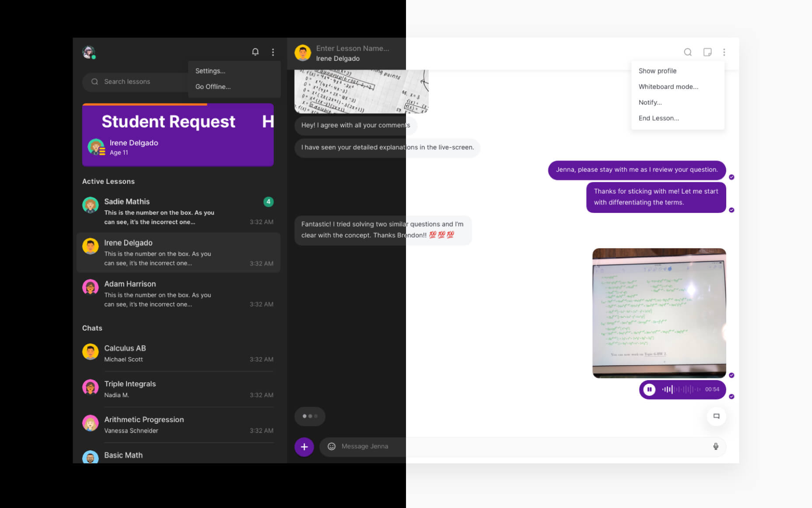Open the chat bubble icon below the whiteboard photo
This screenshot has width=812, height=508.
coord(716,416)
